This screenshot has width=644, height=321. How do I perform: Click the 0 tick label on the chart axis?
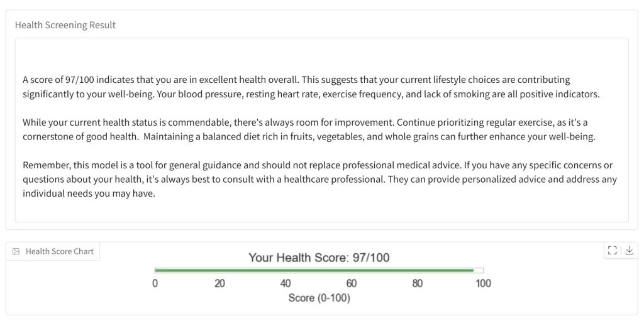[155, 283]
